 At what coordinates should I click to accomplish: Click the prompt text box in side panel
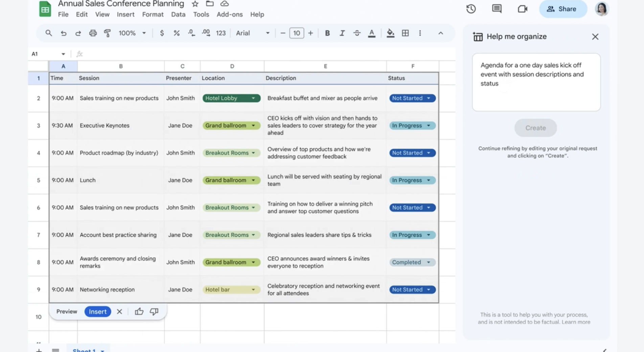click(536, 82)
